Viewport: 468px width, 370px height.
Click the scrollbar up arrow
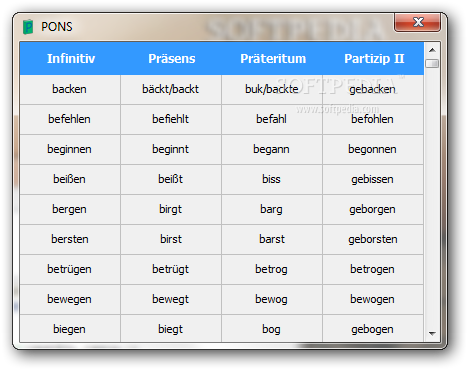point(432,50)
